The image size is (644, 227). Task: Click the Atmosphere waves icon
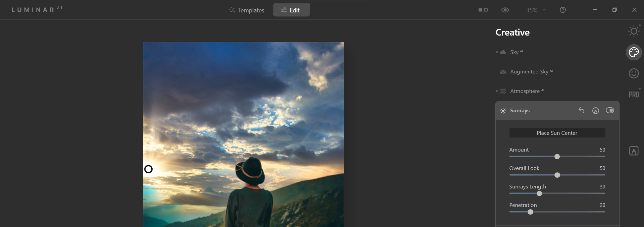503,91
